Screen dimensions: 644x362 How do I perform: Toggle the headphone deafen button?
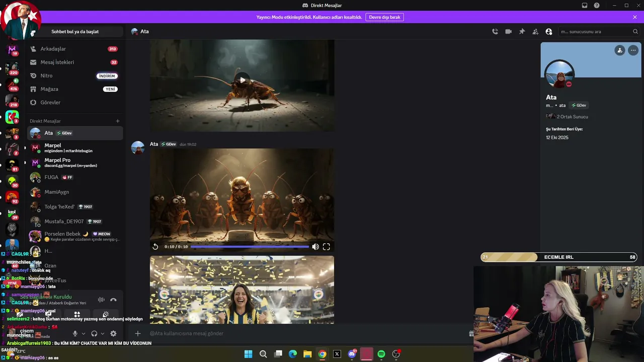tap(94, 333)
